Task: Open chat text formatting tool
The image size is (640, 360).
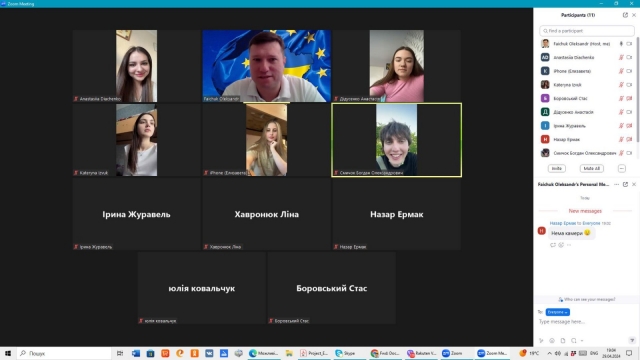Action: (x=542, y=340)
